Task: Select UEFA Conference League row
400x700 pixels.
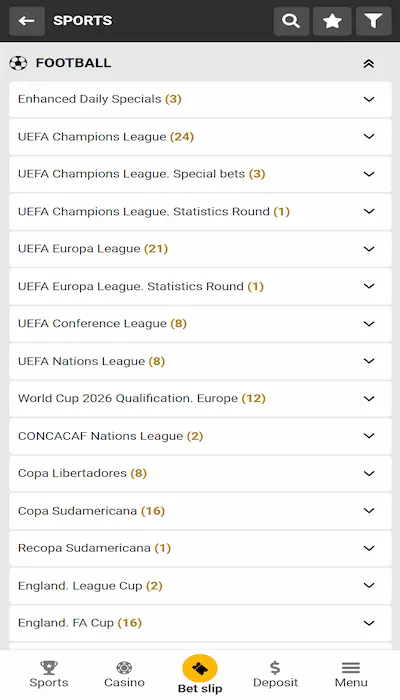Action: 200,324
